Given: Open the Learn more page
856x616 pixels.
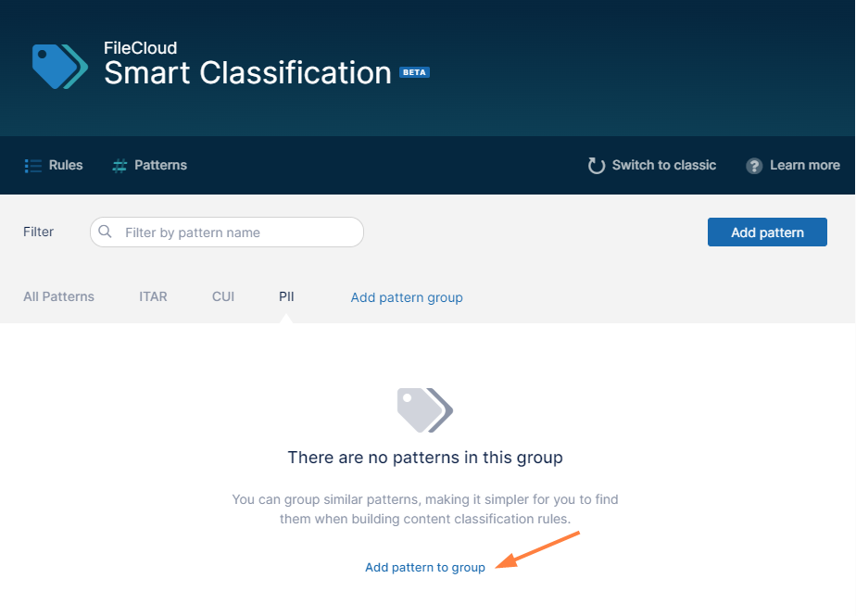Looking at the screenshot, I should pos(805,165).
